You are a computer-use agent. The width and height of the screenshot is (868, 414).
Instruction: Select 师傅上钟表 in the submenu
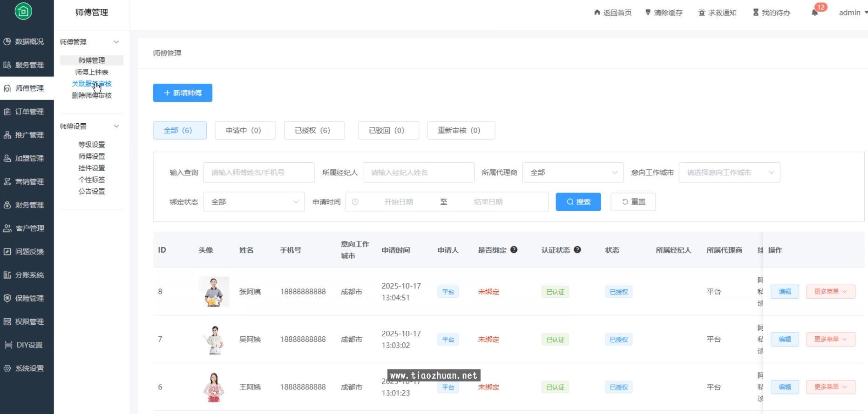[92, 72]
